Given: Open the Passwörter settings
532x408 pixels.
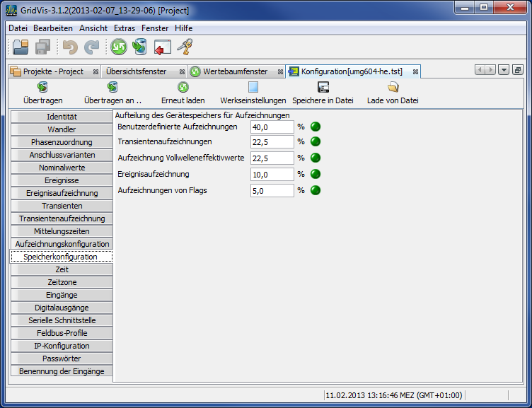Looking at the screenshot, I should coord(62,359).
